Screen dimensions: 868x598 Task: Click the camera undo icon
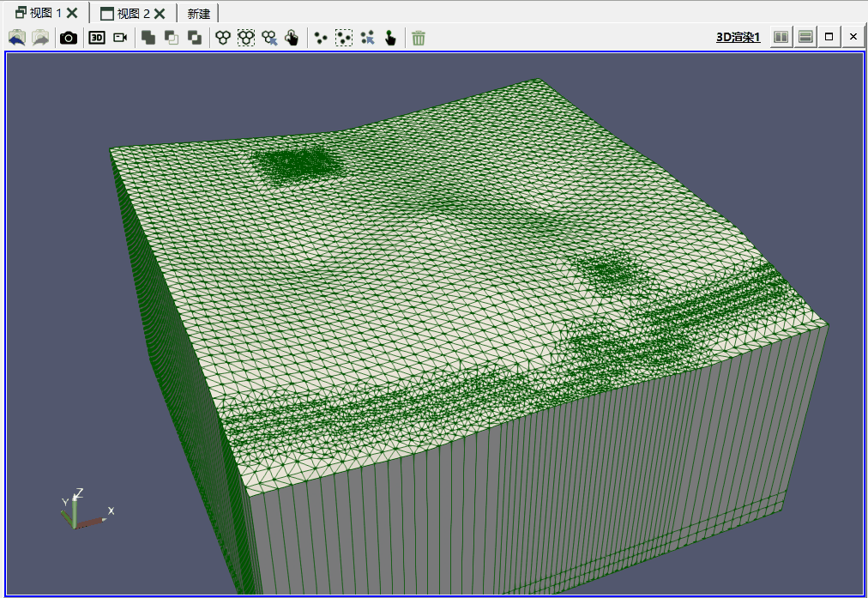click(17, 38)
